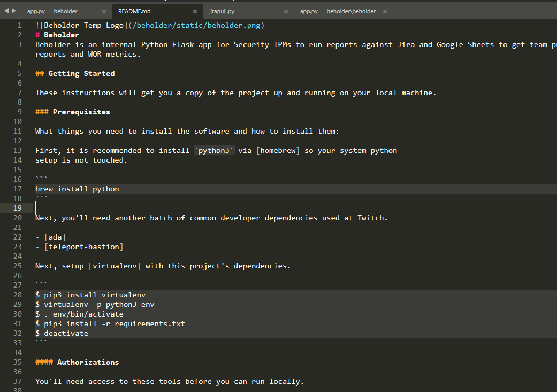Image resolution: width=557 pixels, height=392 pixels.
Task: Click '$ pip3 install virtualenv' line
Action: click(x=90, y=295)
